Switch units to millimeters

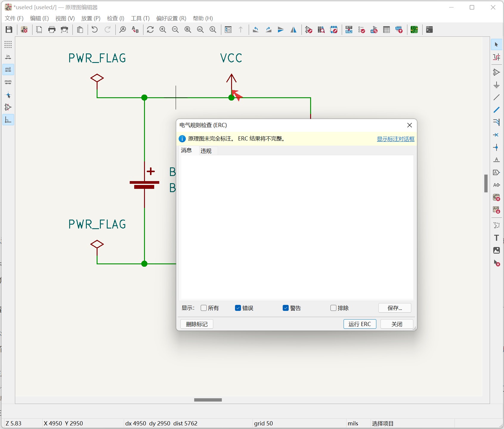8,82
